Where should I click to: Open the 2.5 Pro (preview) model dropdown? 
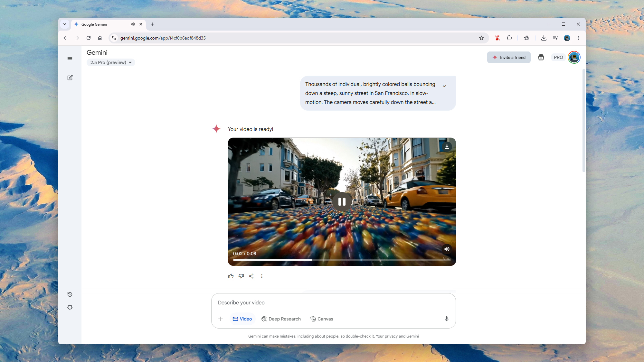pos(111,62)
